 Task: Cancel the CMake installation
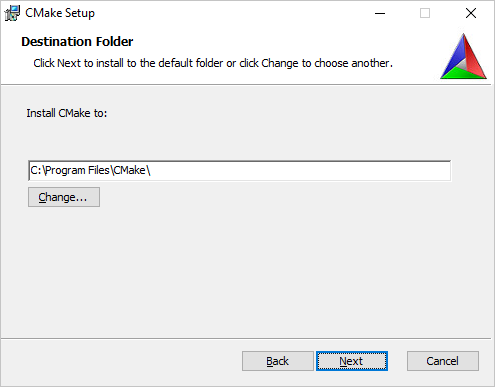click(x=443, y=361)
